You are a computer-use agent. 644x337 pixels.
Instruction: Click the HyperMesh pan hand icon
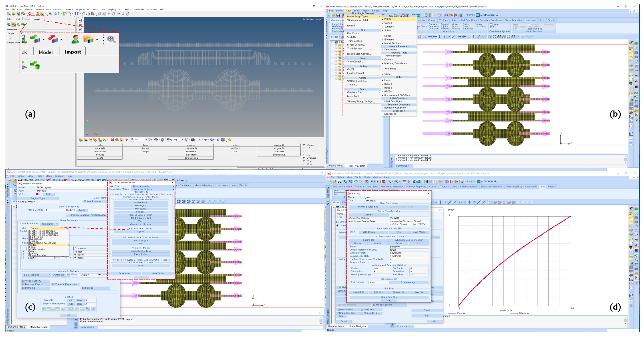click(114, 14)
